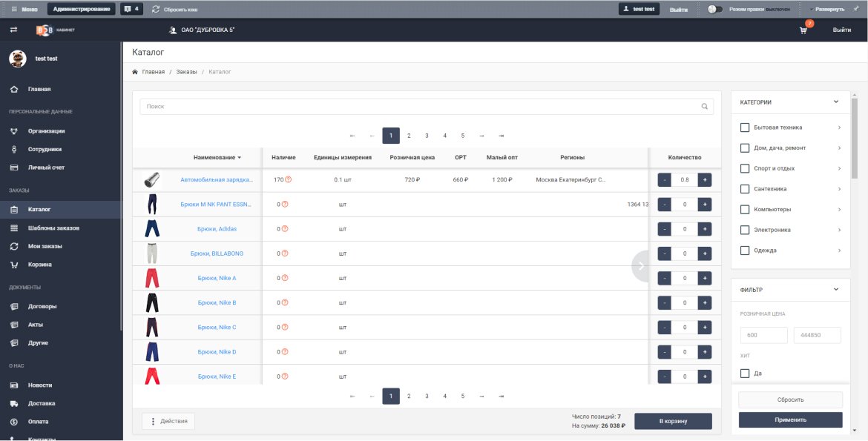Check the Дом, дача, ремонт category

point(745,147)
